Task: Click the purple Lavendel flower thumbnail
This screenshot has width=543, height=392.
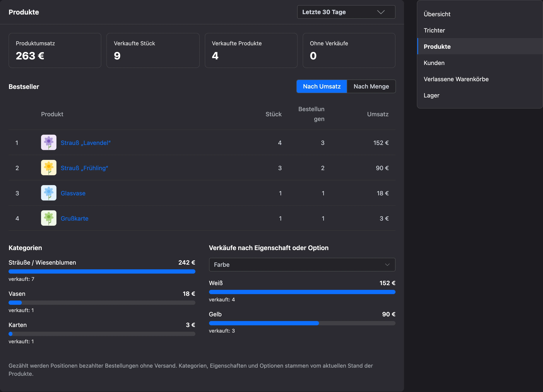Action: tap(49, 142)
